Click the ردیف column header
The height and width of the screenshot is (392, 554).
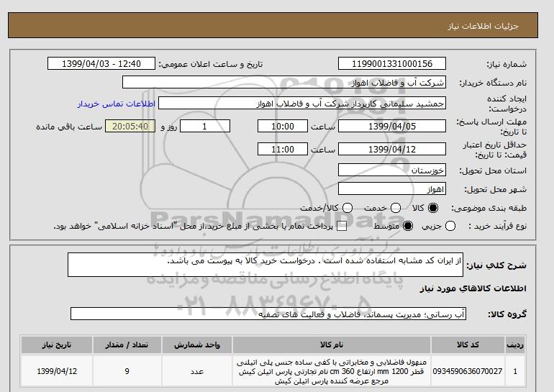pos(515,345)
